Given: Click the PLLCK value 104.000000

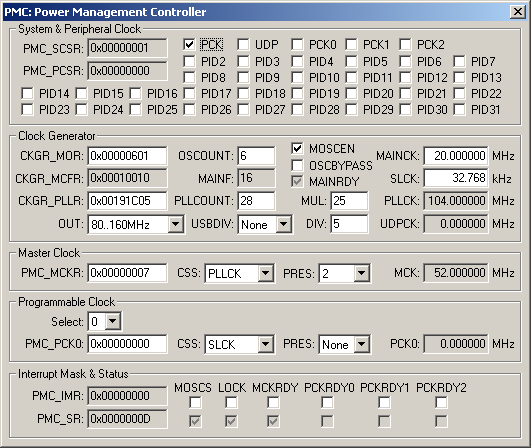Looking at the screenshot, I should [x=456, y=201].
